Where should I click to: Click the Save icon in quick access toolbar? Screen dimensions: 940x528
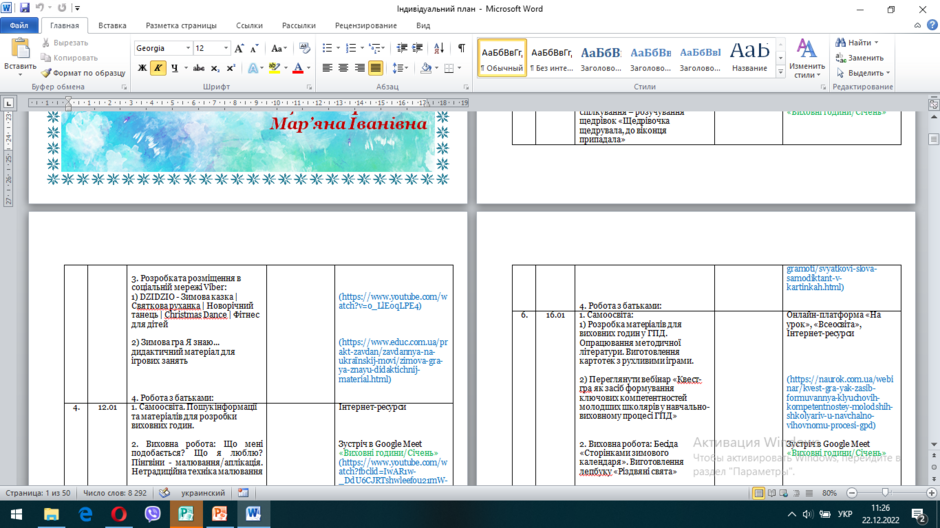tap(25, 8)
